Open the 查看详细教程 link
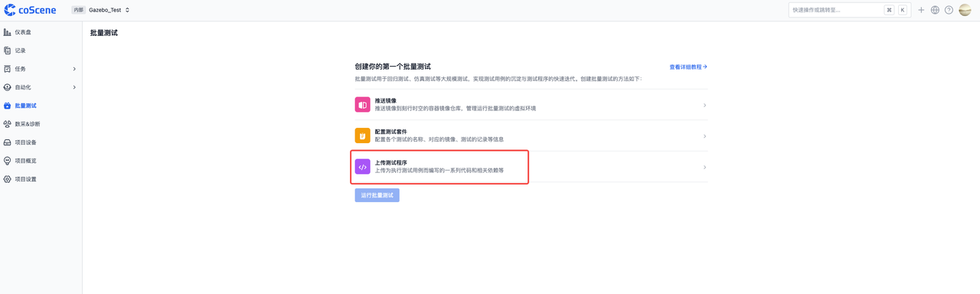980x294 pixels. tap(688, 67)
